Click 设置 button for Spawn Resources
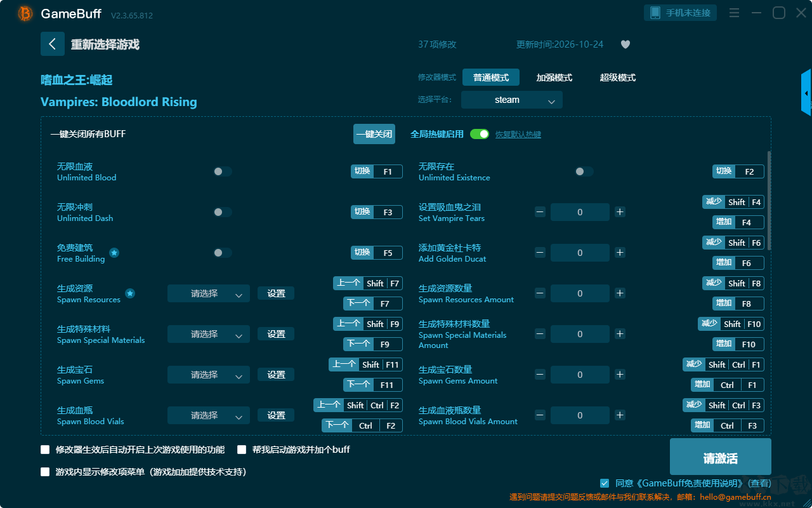 (x=276, y=293)
